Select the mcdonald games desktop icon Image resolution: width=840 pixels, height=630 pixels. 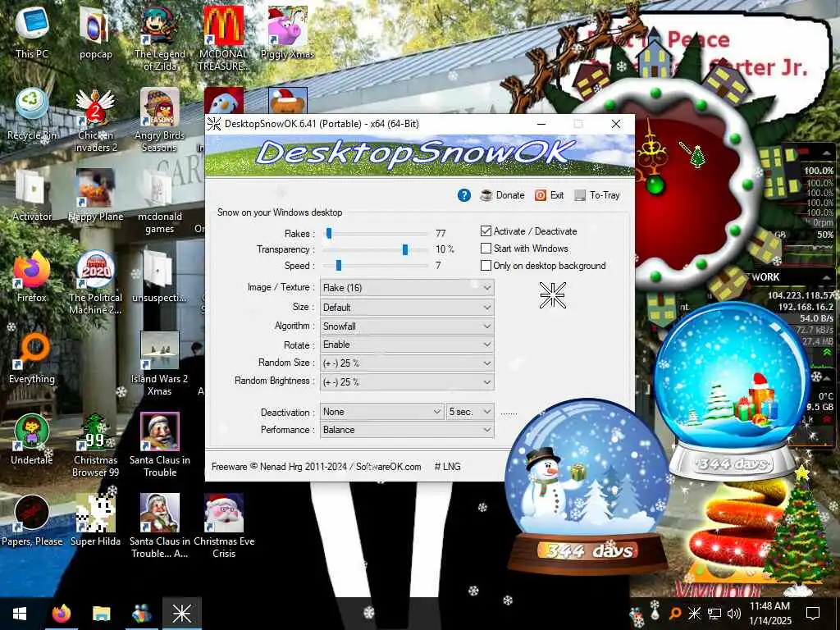[160, 202]
